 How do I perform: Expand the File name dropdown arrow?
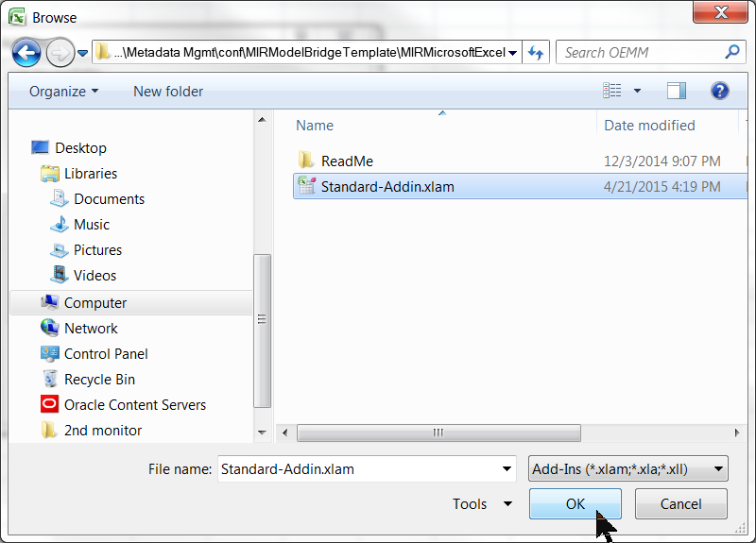pyautogui.click(x=508, y=468)
